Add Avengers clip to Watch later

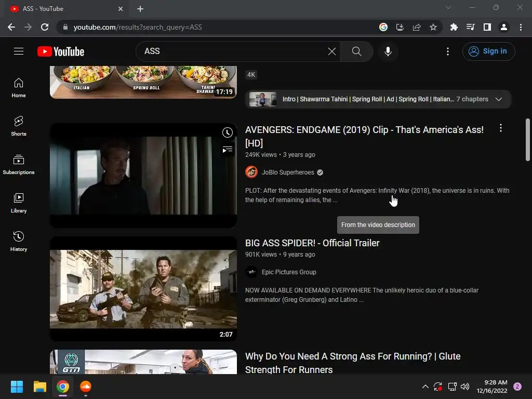(x=228, y=132)
